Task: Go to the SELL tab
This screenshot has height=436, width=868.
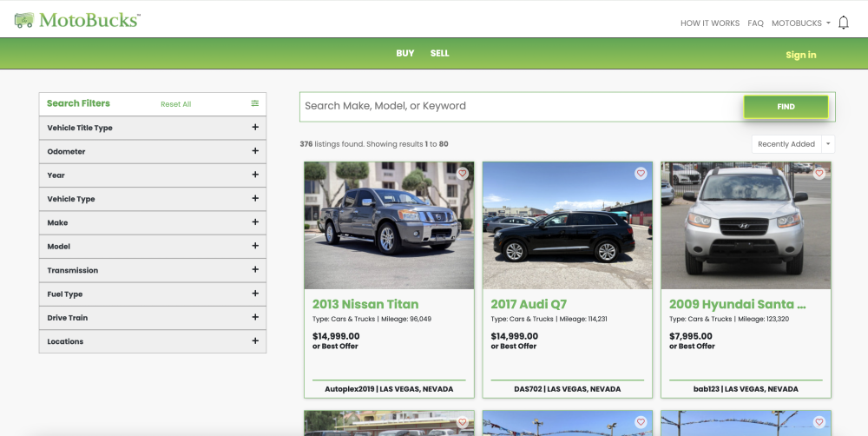Action: click(439, 53)
